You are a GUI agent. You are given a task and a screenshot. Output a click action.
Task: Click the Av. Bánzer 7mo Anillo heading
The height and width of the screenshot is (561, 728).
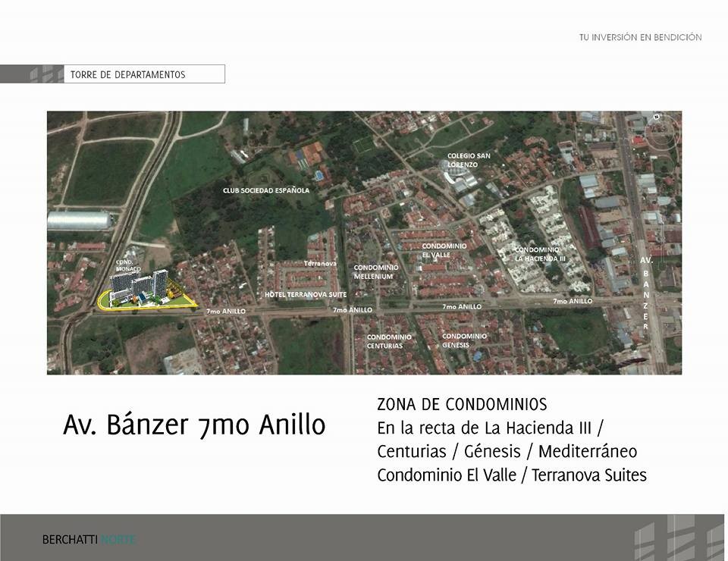tap(193, 425)
